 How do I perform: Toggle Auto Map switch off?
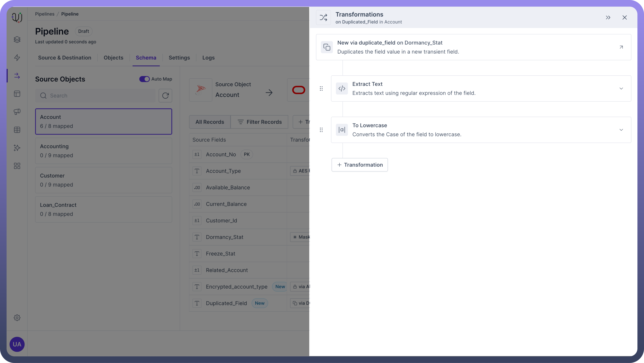click(x=144, y=79)
